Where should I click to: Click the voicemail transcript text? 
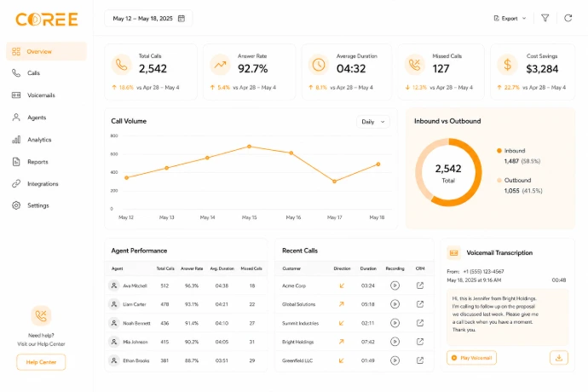coord(495,314)
